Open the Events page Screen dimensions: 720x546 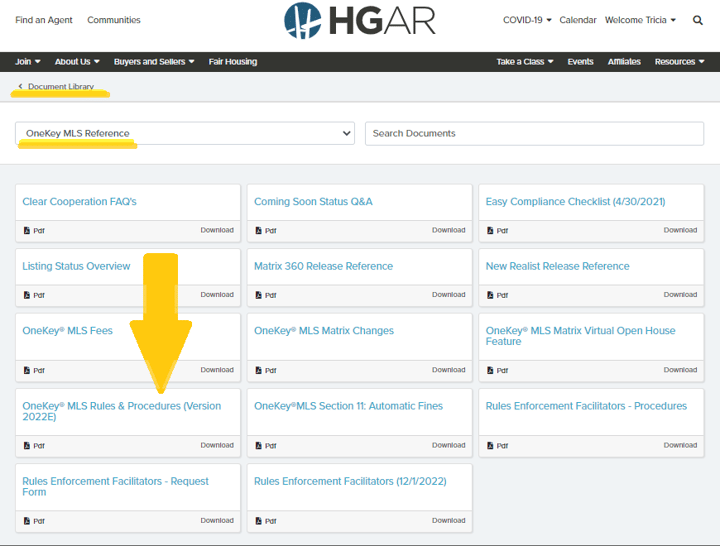point(580,62)
